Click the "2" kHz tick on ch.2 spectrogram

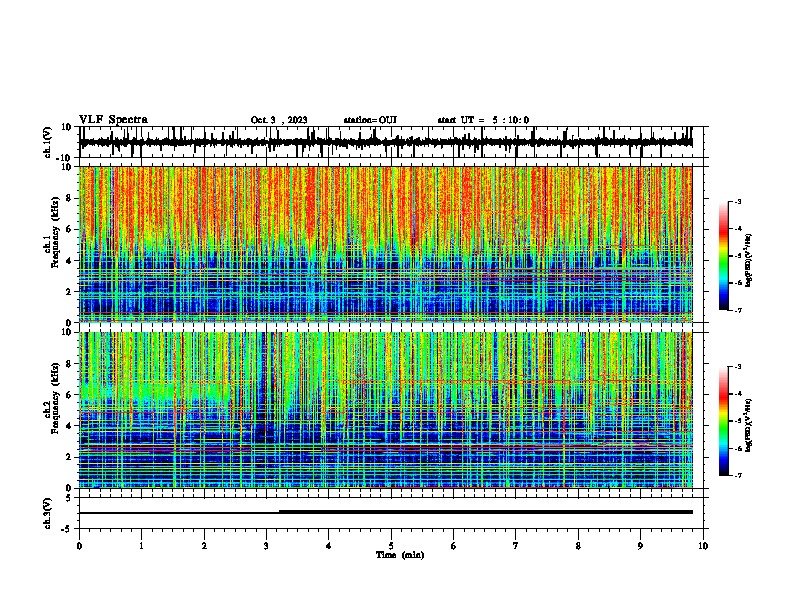(69, 457)
